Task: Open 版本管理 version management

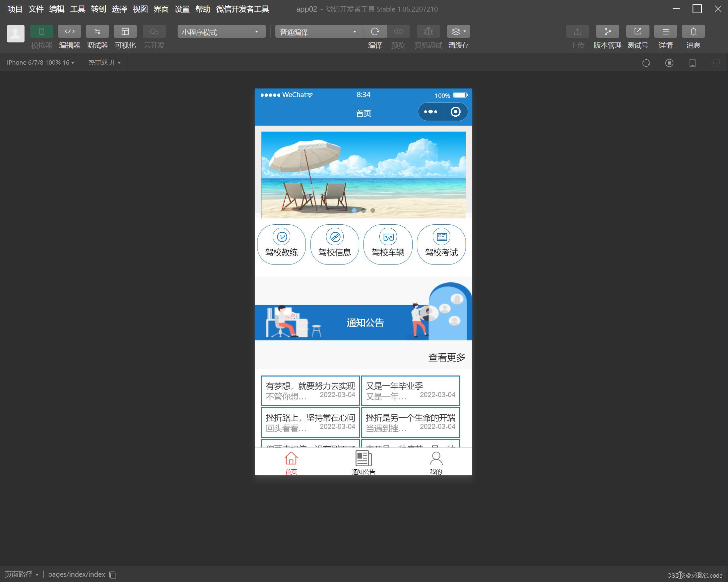Action: 607,31
